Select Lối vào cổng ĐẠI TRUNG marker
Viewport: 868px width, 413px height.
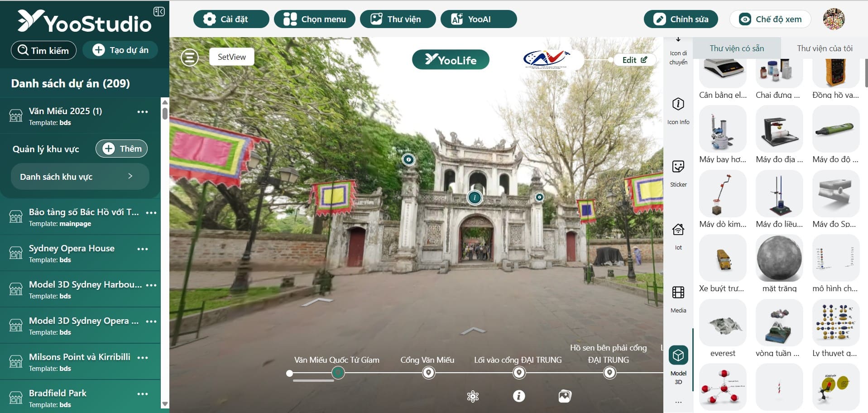click(x=519, y=373)
